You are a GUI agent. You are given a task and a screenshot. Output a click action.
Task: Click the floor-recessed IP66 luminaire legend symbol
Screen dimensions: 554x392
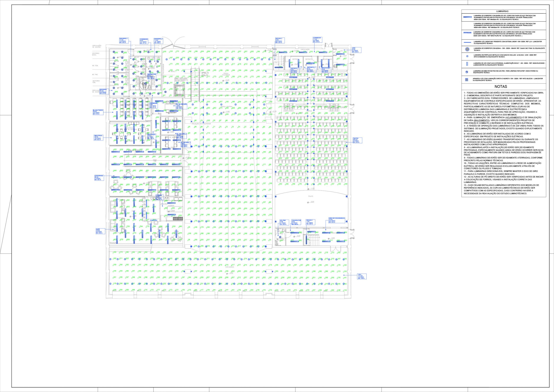467,72
